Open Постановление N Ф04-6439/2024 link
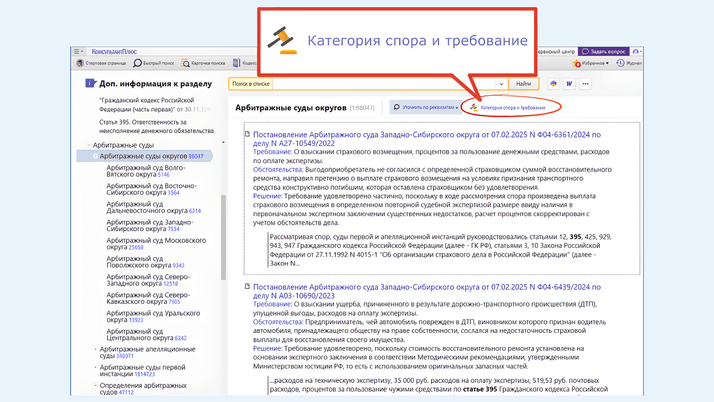 tap(427, 291)
